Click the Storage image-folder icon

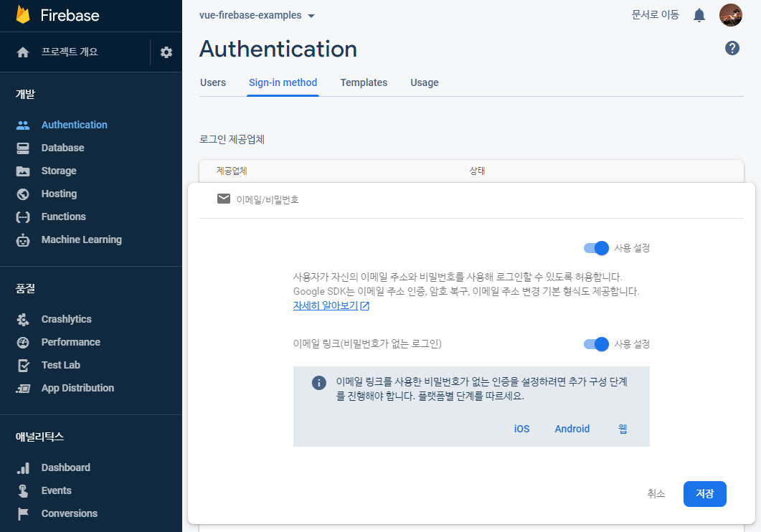(x=23, y=171)
